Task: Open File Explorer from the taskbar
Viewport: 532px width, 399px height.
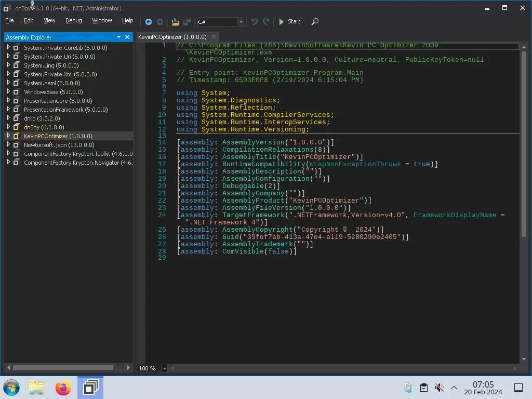Action: point(36,388)
